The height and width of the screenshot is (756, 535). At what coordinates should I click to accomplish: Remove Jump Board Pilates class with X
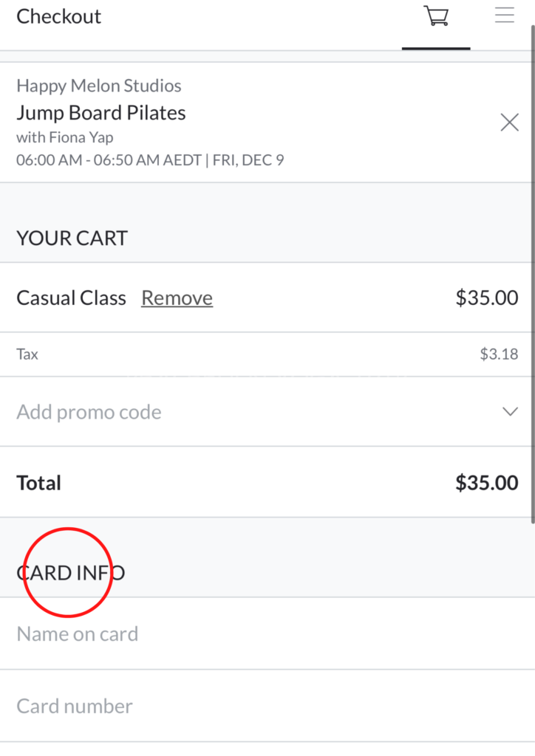coord(509,123)
